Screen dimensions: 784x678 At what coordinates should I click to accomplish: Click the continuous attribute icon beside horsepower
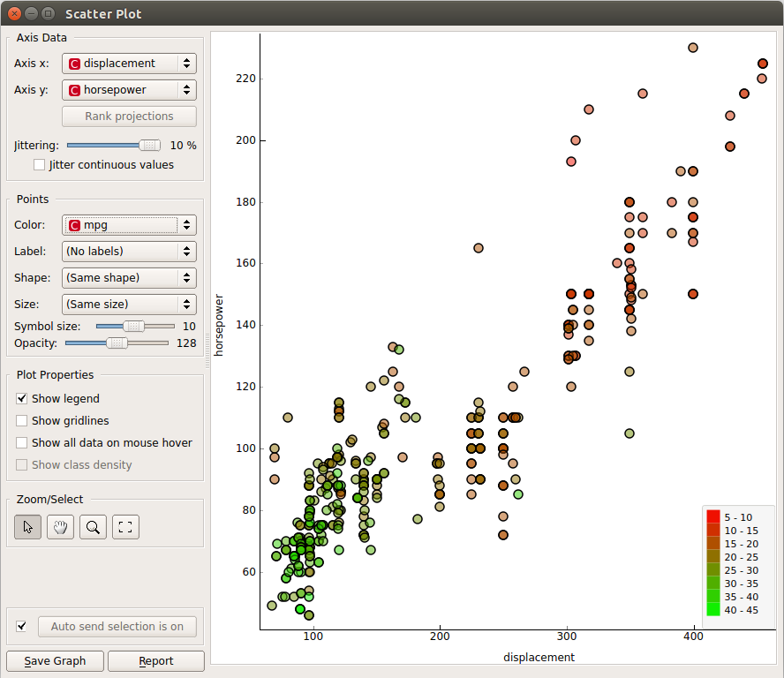click(72, 89)
